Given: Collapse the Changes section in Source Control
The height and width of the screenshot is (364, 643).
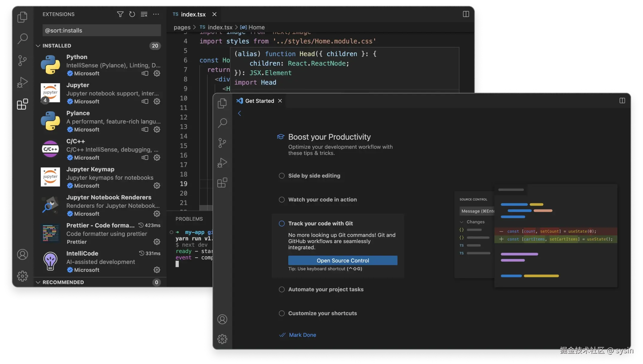Looking at the screenshot, I should pos(462,222).
